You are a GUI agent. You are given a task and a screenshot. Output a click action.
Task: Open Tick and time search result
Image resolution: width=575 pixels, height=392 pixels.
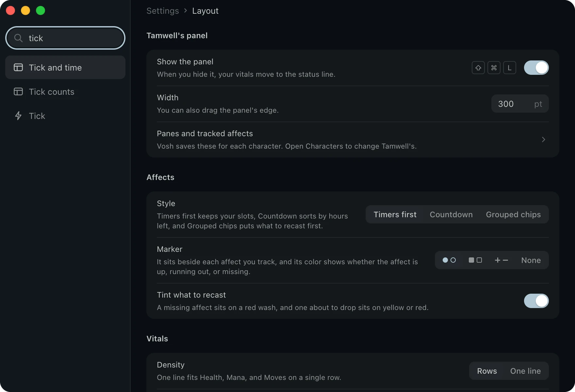coord(65,68)
